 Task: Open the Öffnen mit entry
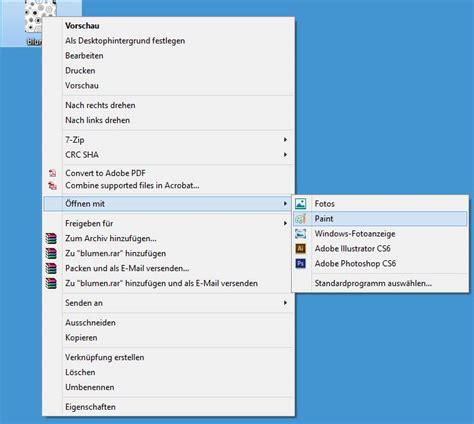point(167,203)
